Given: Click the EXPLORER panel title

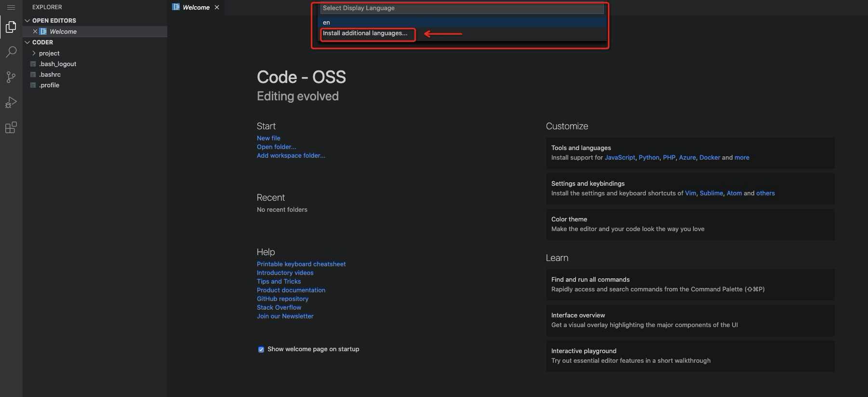Looking at the screenshot, I should [47, 7].
